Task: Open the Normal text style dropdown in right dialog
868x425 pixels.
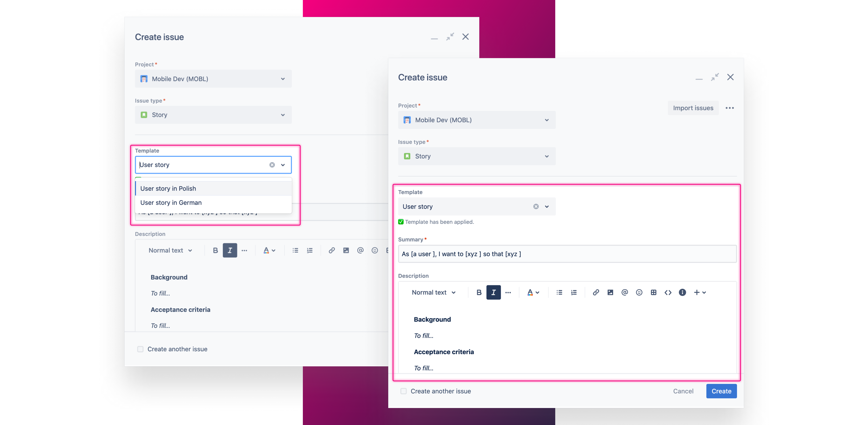Action: click(433, 292)
